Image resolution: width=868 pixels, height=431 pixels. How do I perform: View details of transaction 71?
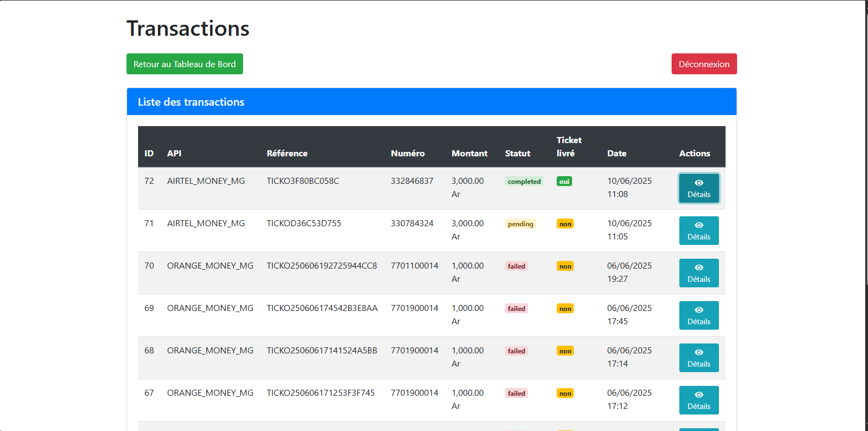699,231
